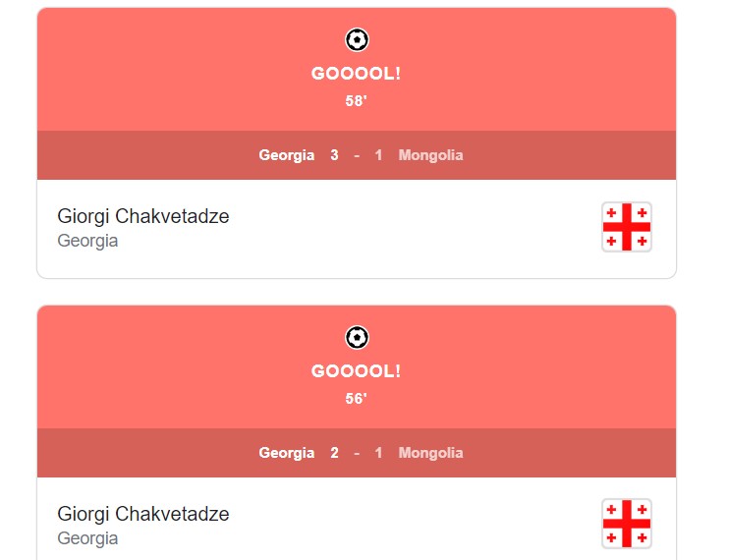Click the soccer ball icon above the 58' goal
This screenshot has height=560, width=729.
[x=357, y=40]
